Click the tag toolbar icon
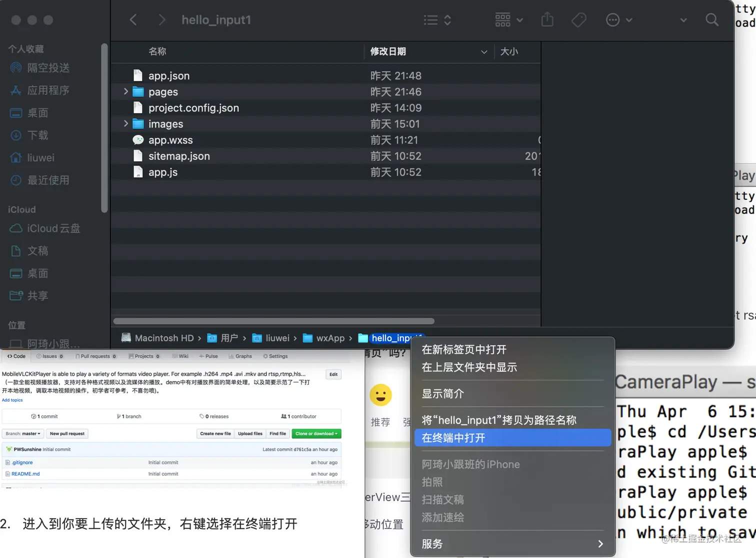This screenshot has height=558, width=756. click(579, 20)
